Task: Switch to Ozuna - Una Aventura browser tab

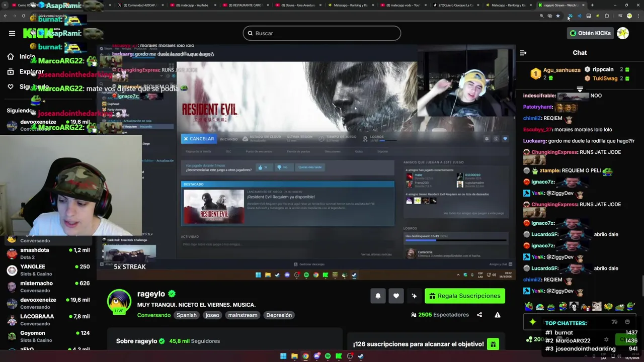Action: coord(297,5)
